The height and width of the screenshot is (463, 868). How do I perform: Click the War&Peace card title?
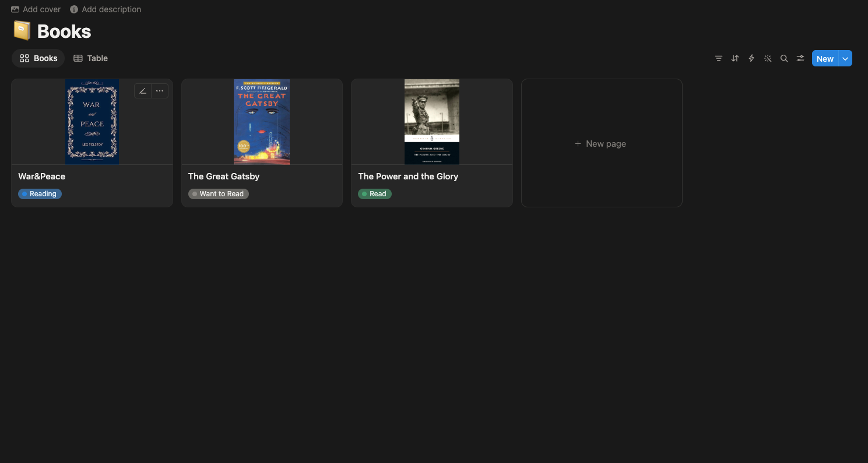point(42,176)
